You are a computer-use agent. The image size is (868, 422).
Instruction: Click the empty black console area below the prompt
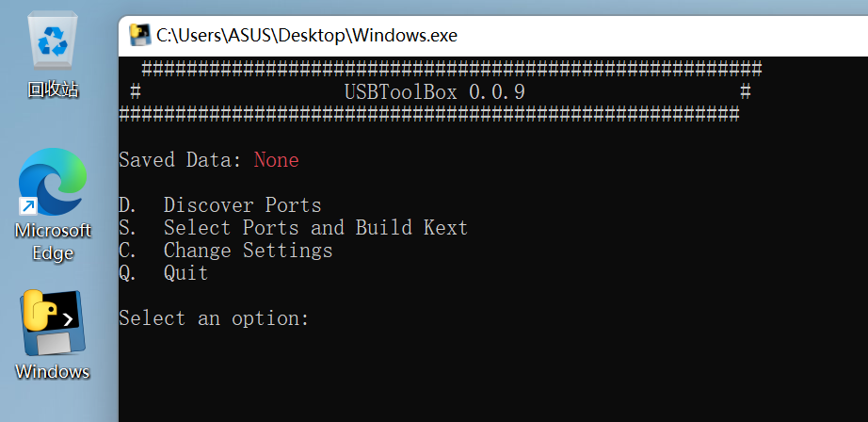tap(492, 377)
